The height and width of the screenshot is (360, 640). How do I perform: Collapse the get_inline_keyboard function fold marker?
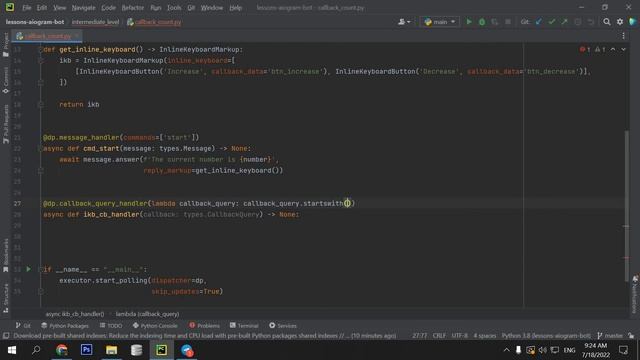[x=40, y=49]
